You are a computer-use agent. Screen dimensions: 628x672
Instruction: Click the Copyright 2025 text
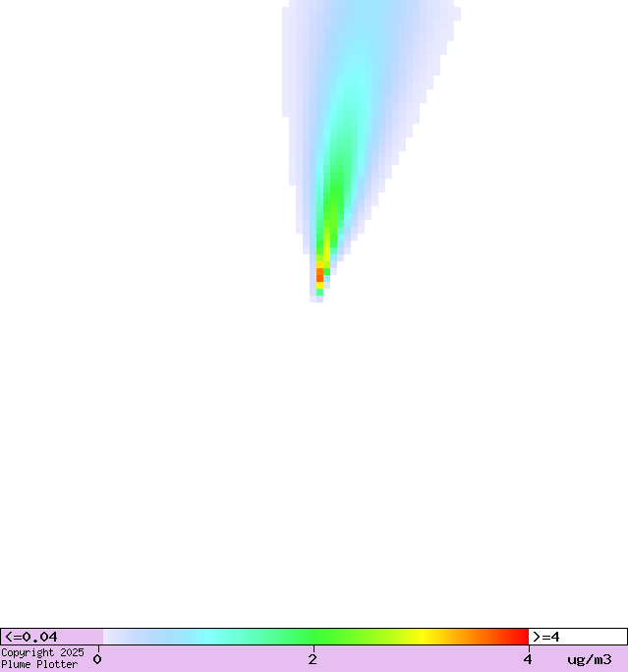[42, 652]
